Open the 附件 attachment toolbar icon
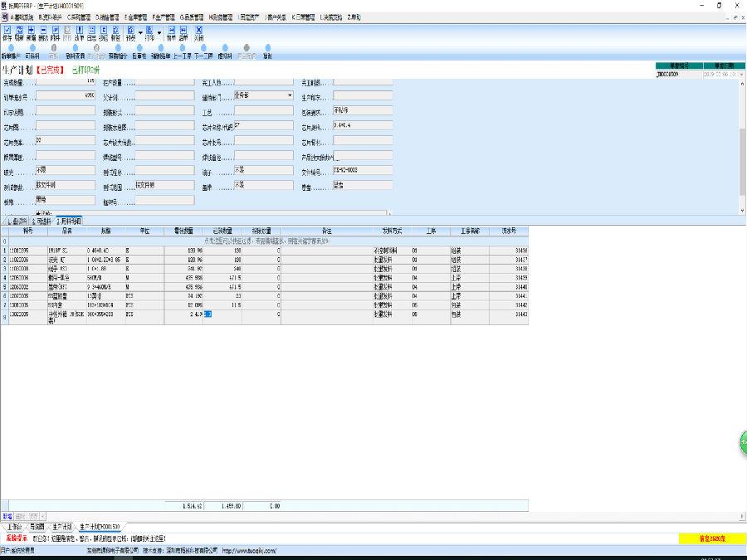The image size is (747, 560). 56,33
